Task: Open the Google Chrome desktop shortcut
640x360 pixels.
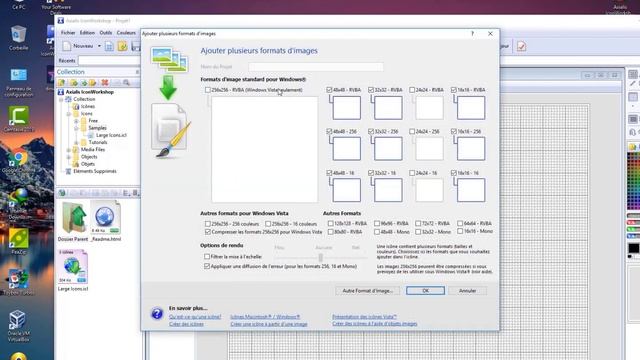Action: tap(18, 162)
